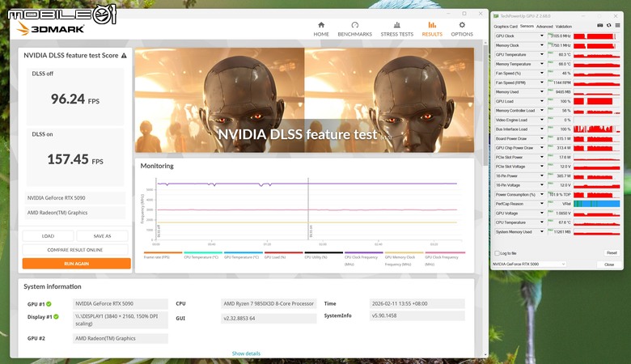
Task: Click the orange RUN AGAIN button
Action: pyautogui.click(x=77, y=264)
